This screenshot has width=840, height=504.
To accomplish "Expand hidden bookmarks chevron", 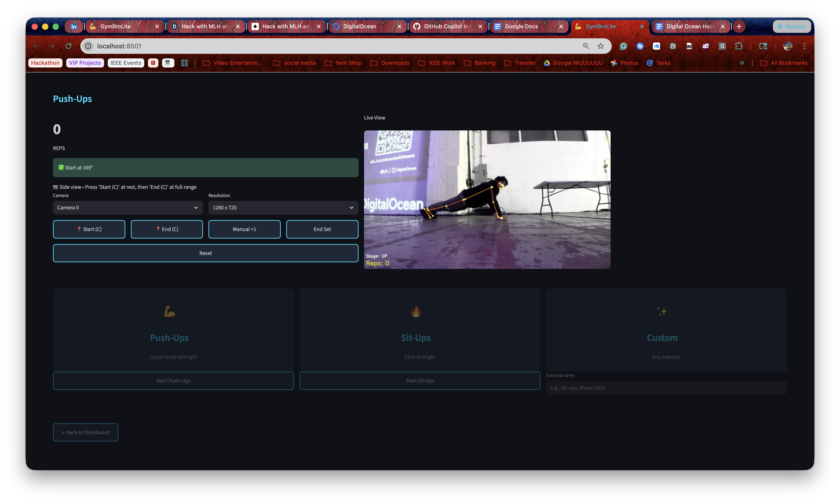I will (741, 63).
